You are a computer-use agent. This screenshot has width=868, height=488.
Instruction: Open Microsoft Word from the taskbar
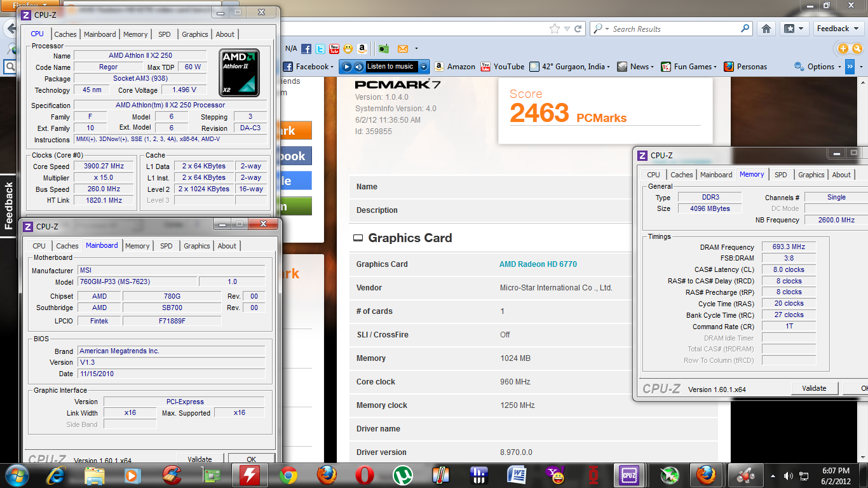[517, 475]
